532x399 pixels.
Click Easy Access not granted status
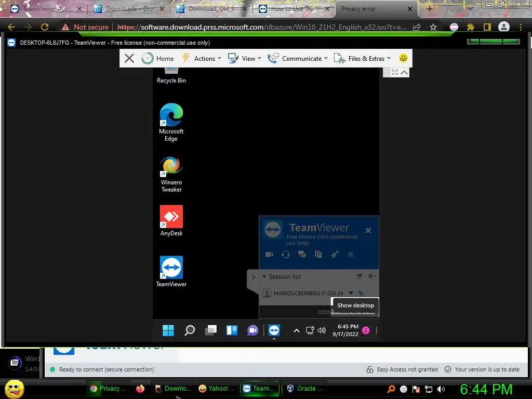coord(402,369)
